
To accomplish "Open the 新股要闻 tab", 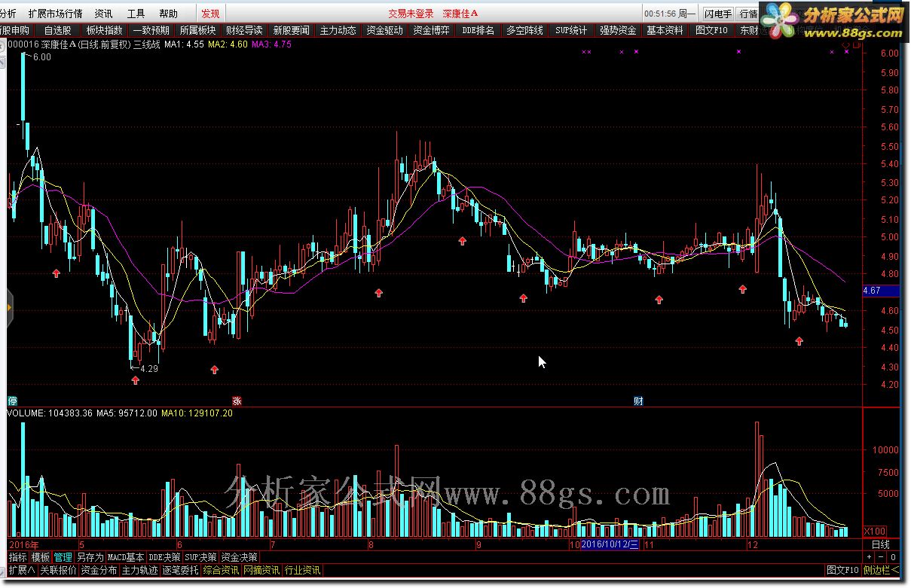I will pos(291,30).
